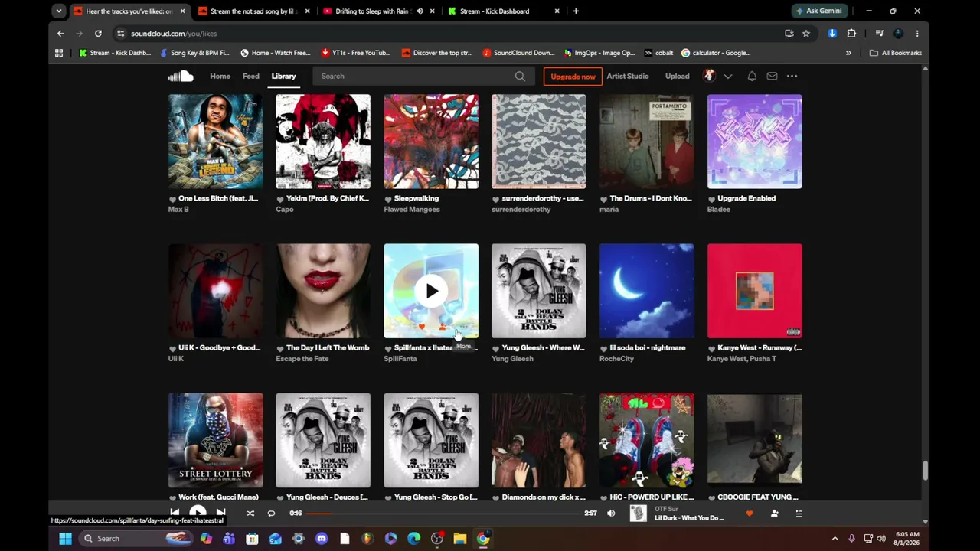This screenshot has width=980, height=551.
Task: Open the 'Upgrade Enabled' cover artwork
Action: pyautogui.click(x=755, y=142)
